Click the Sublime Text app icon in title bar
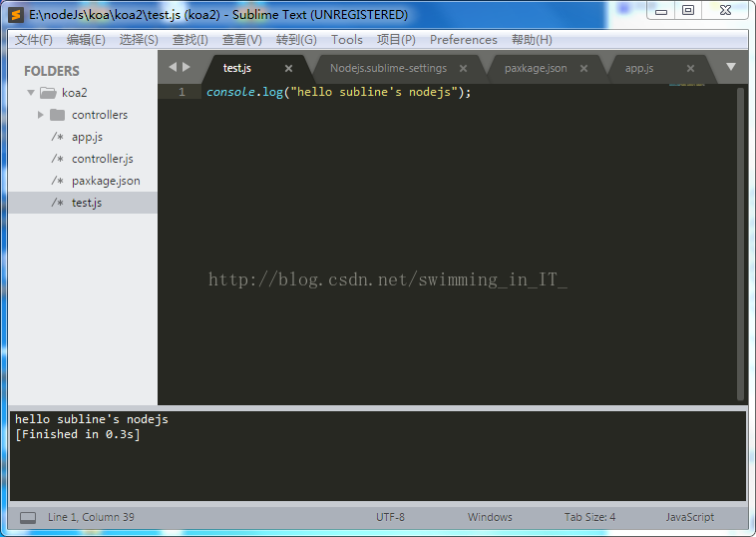Viewport: 756px width, 537px height. [16, 15]
